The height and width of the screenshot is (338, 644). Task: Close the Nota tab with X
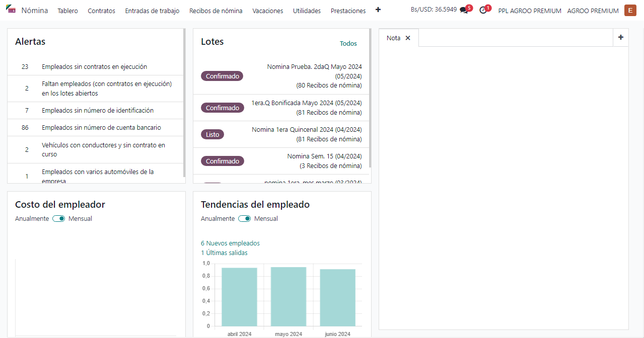tap(408, 38)
